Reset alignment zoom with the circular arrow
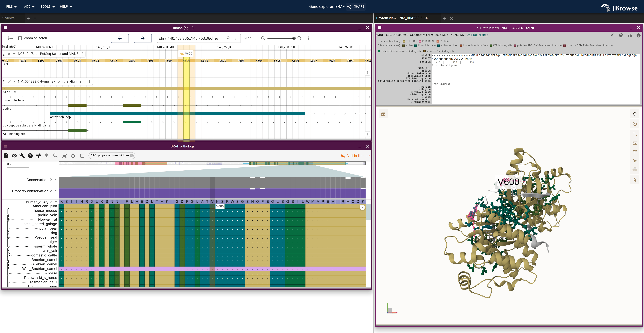 [x=73, y=156]
